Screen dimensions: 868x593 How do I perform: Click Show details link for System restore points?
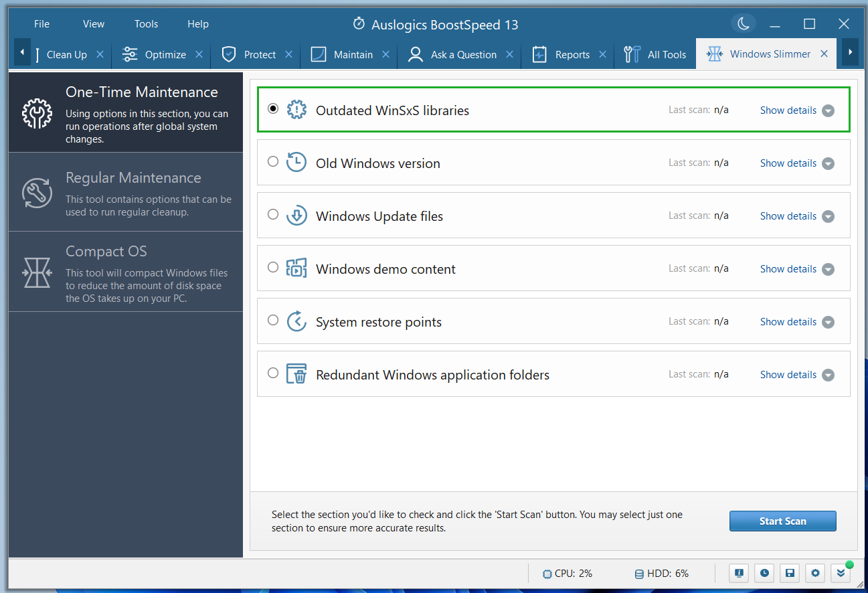(788, 322)
